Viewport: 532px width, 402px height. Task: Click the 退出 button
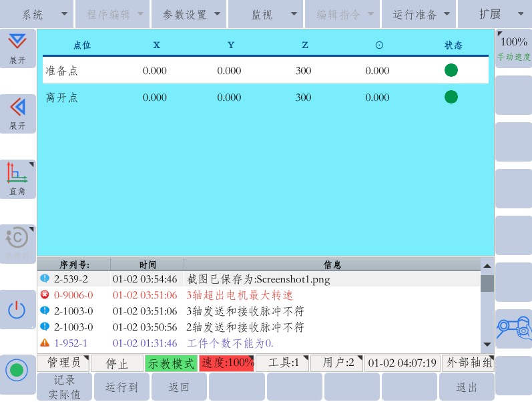[467, 387]
